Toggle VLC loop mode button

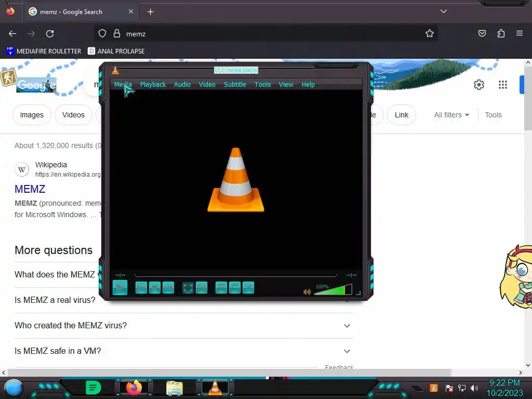click(235, 288)
